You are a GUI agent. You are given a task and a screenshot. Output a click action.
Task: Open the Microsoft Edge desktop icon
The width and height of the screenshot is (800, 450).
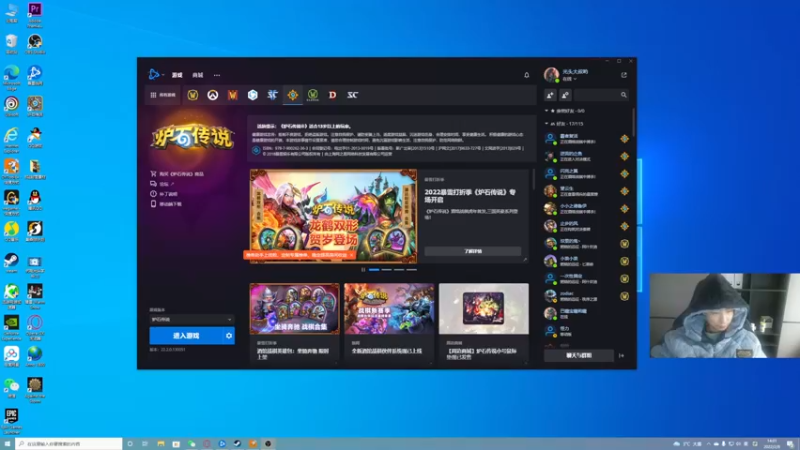click(11, 78)
